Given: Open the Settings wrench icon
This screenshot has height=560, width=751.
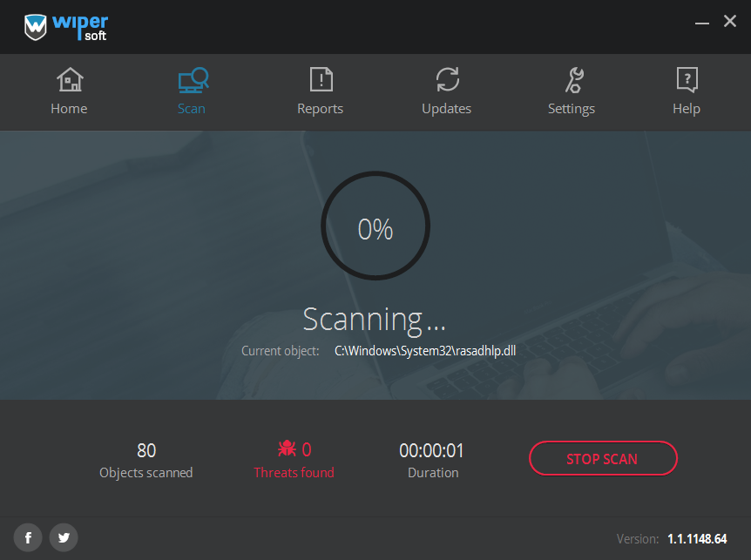Looking at the screenshot, I should coord(572,80).
